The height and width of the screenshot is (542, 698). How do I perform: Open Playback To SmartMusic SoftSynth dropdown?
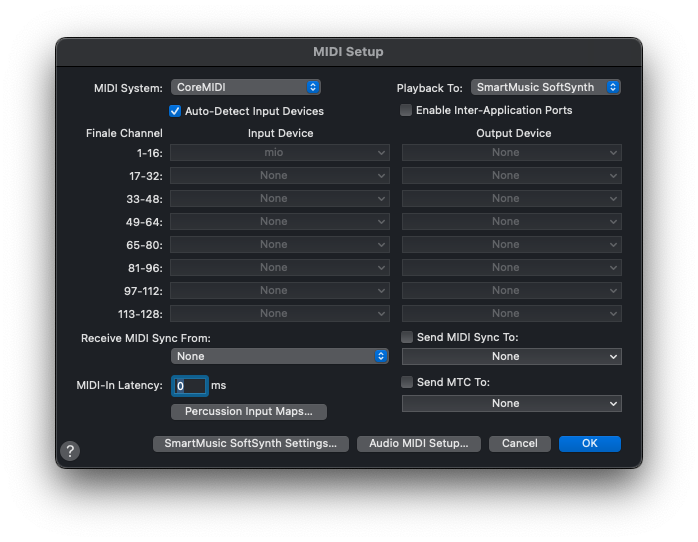546,87
